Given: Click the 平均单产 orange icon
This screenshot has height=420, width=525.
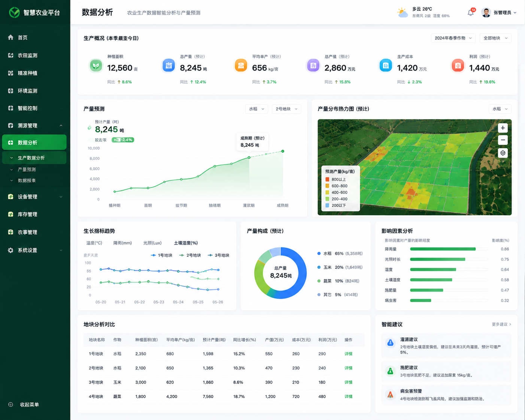Looking at the screenshot, I should click(241, 66).
